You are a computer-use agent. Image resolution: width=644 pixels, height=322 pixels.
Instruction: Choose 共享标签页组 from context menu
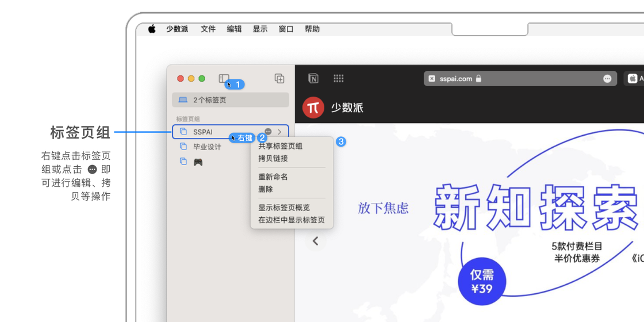point(280,146)
